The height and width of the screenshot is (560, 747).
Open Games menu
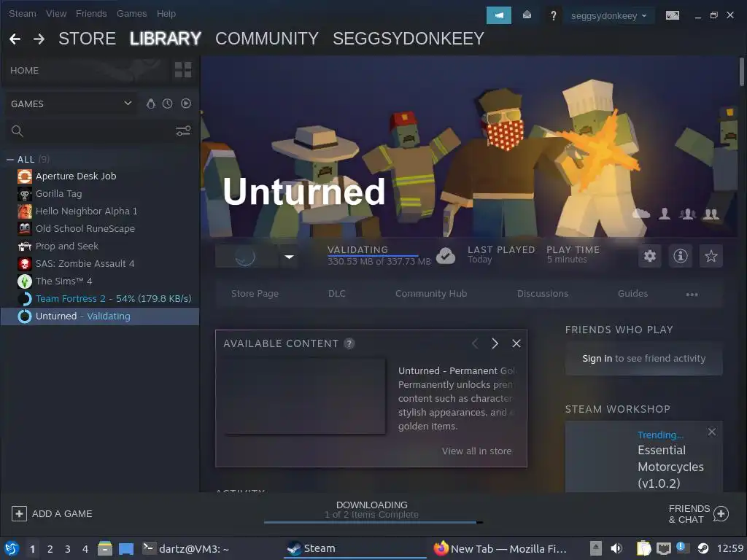131,14
